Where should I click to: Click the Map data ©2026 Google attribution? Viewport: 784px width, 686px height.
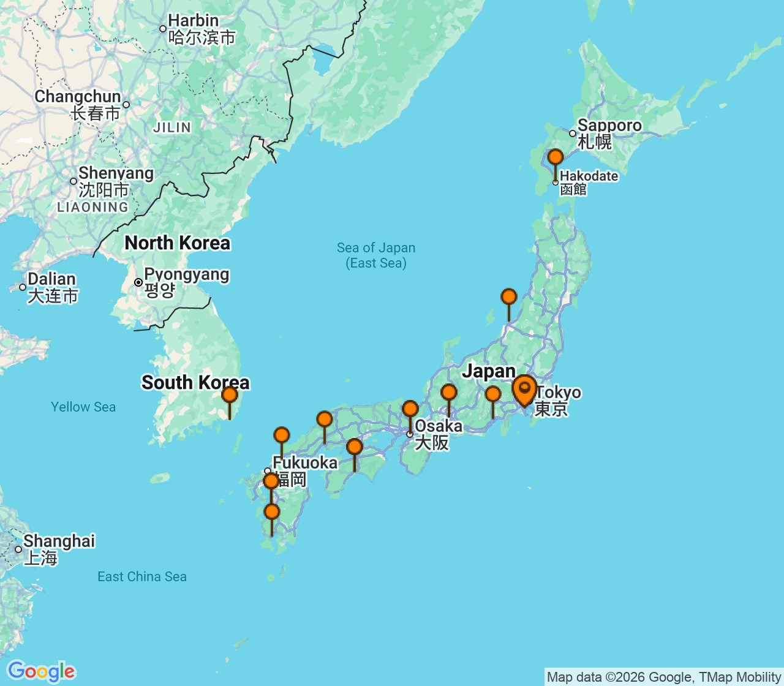tap(663, 677)
